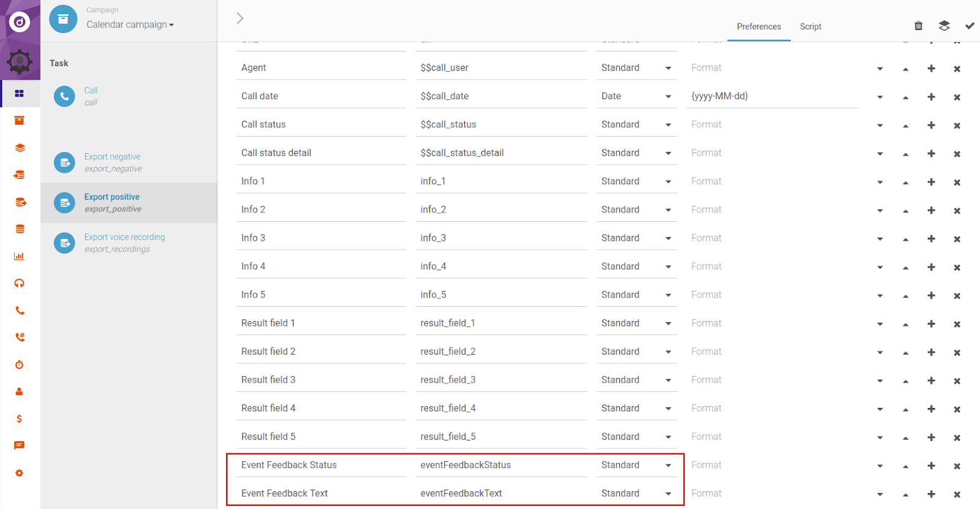Open the chat message icon in sidebar
The image size is (980, 509).
point(20,446)
